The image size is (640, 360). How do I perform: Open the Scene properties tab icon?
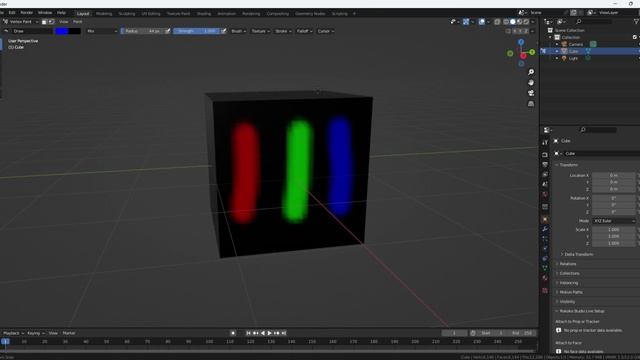pos(545,184)
